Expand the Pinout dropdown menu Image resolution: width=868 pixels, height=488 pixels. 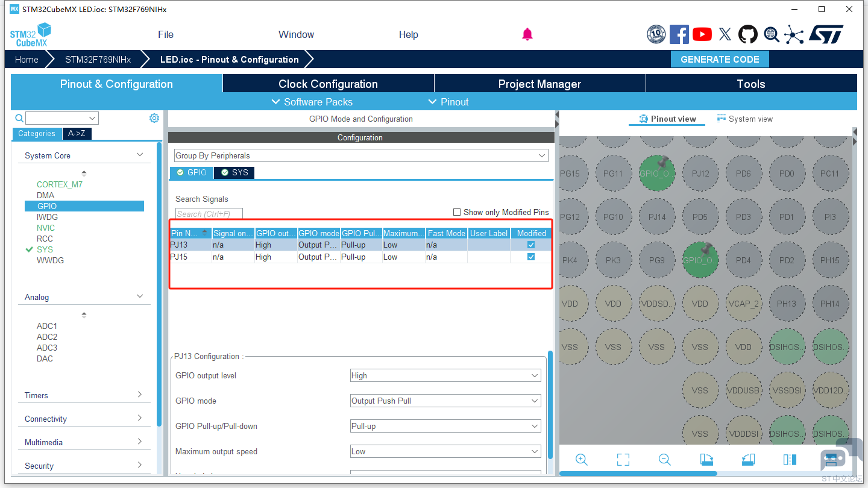[448, 102]
